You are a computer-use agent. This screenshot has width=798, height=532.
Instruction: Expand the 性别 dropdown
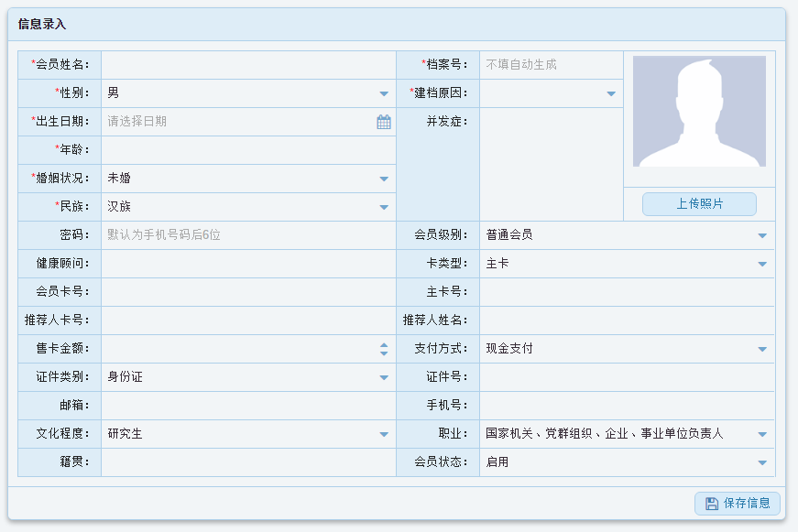(x=384, y=93)
